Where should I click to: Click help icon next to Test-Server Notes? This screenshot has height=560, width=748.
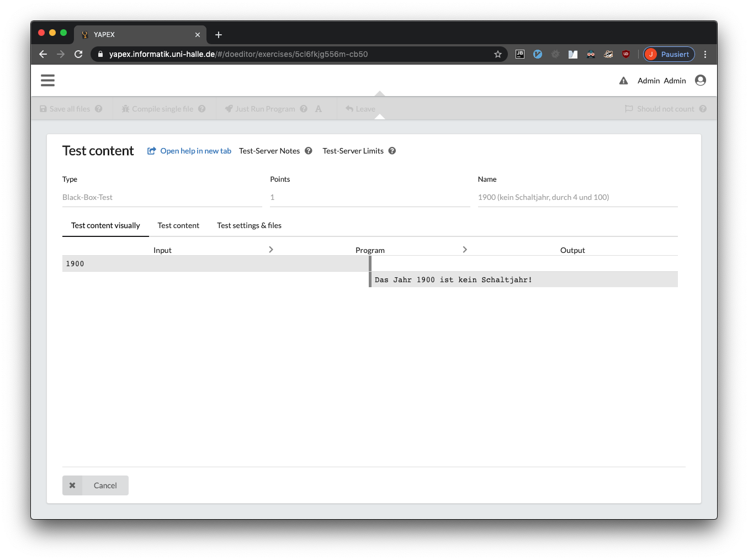[x=309, y=151]
